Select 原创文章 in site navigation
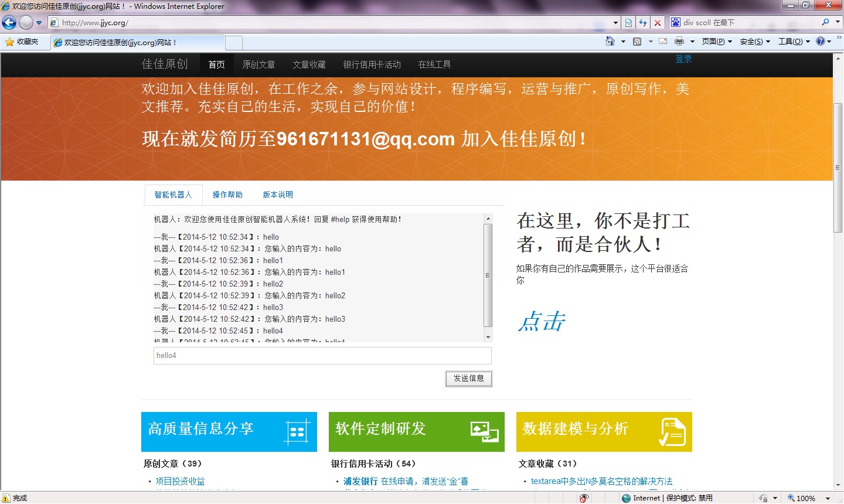Image resolution: width=844 pixels, height=504 pixels. pyautogui.click(x=258, y=64)
